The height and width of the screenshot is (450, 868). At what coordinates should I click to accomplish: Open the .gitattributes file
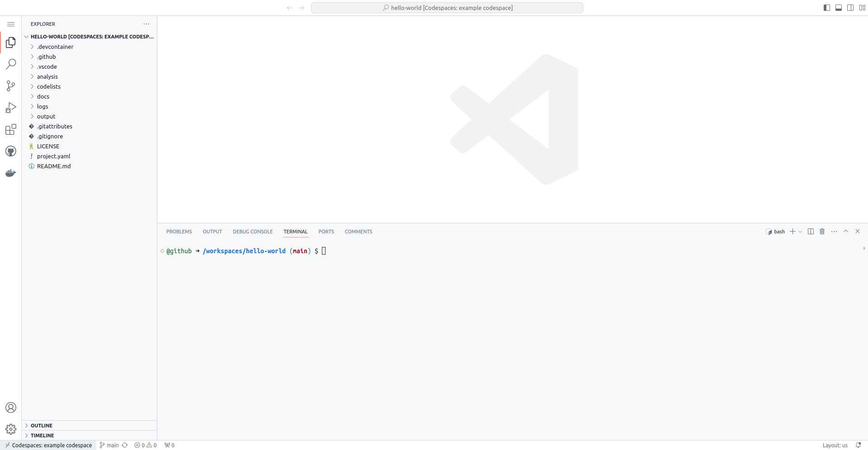coord(90,126)
